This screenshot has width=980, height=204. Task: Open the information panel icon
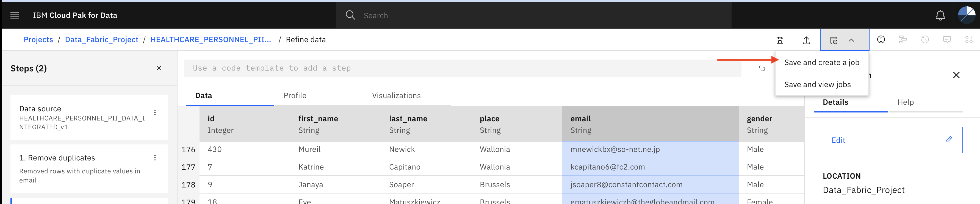coord(881,40)
